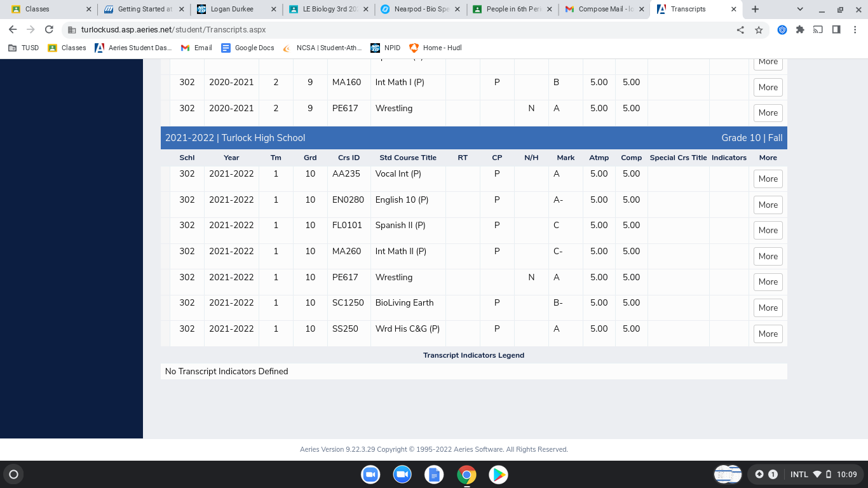
Task: Open the Extensions puzzle icon
Action: coord(800,30)
